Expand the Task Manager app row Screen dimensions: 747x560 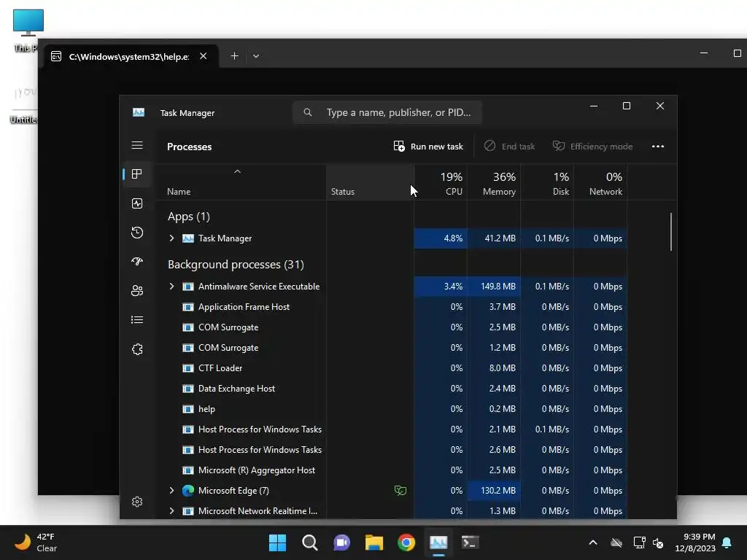(x=172, y=238)
